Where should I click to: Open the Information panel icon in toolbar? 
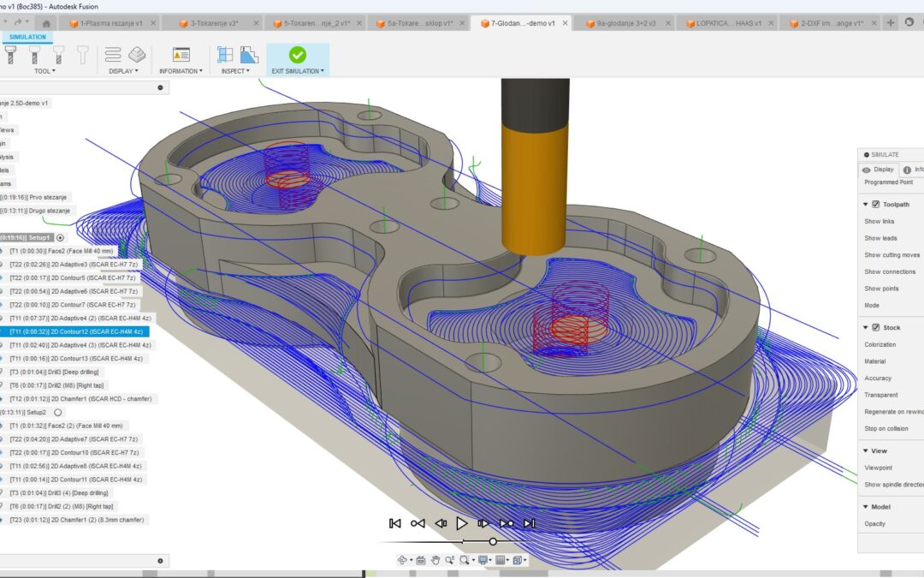point(181,55)
